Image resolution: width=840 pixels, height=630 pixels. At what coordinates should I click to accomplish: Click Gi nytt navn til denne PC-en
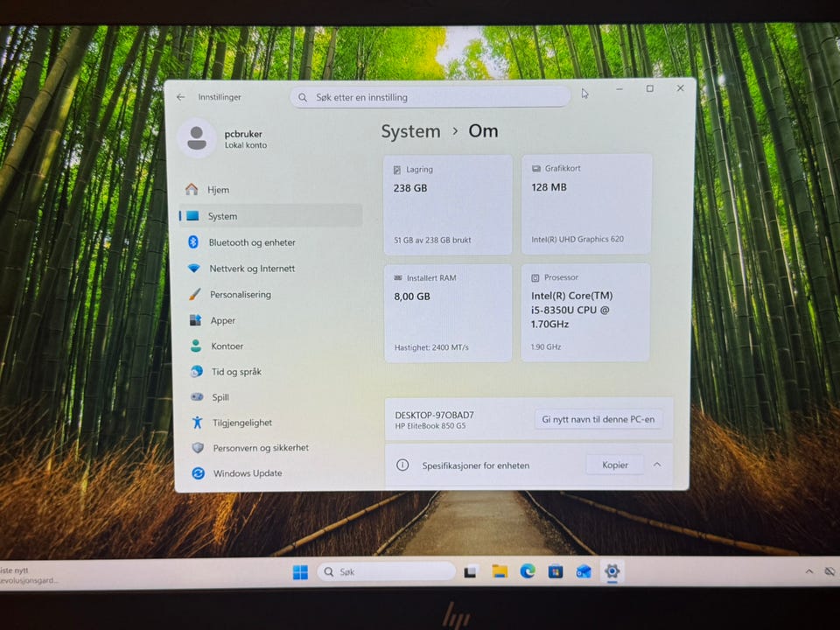pyautogui.click(x=598, y=419)
